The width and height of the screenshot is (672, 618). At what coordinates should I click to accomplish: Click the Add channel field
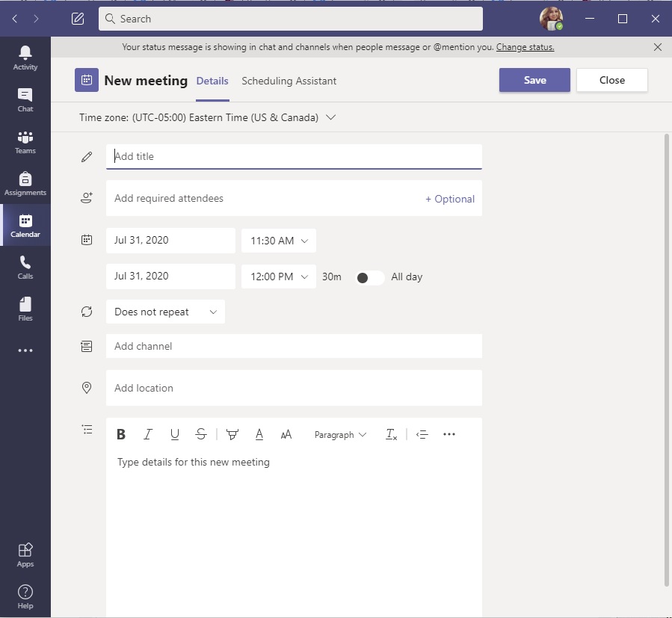[294, 346]
